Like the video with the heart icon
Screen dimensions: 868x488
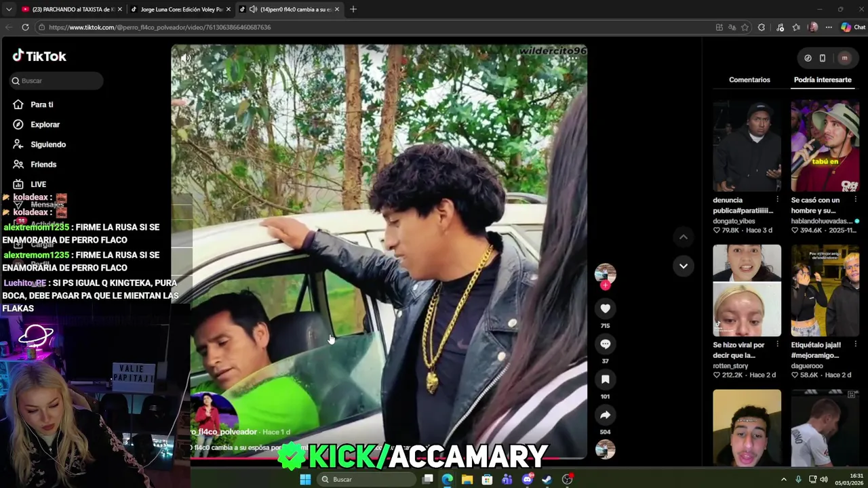(x=605, y=309)
